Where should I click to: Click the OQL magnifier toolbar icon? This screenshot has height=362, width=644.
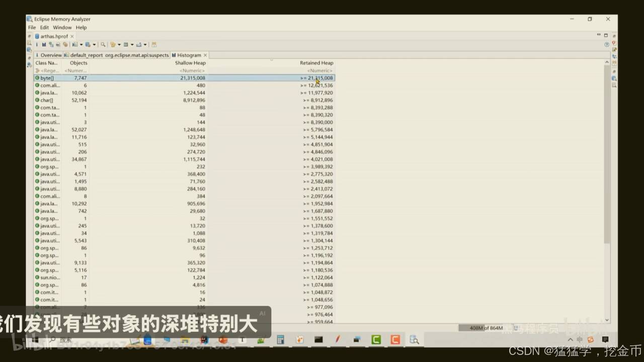pyautogui.click(x=104, y=44)
